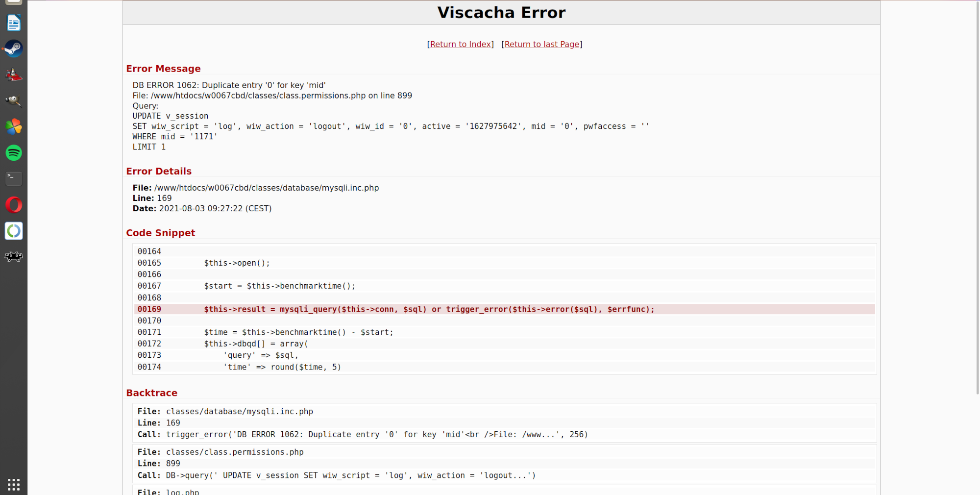The height and width of the screenshot is (495, 980).
Task: Click the vertical page scrollbar
Action: 977,196
